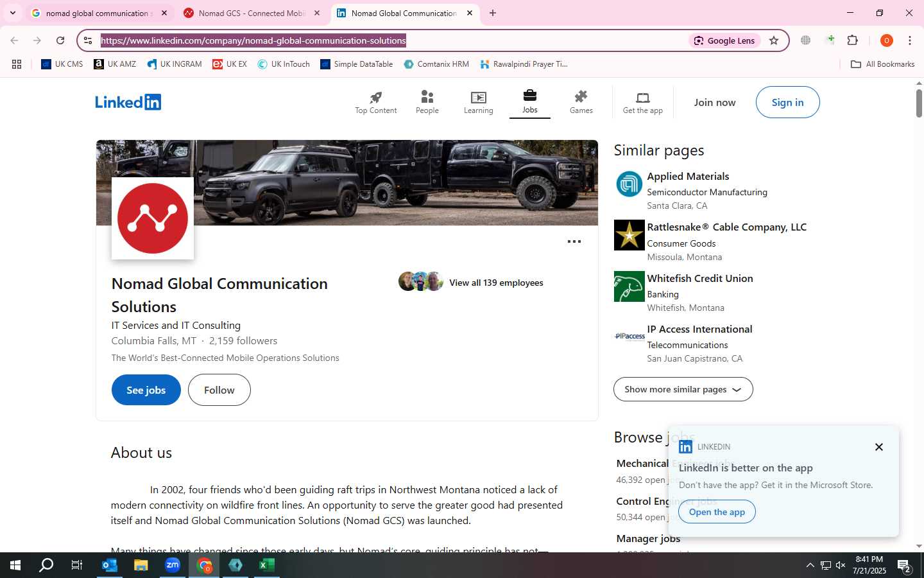The height and width of the screenshot is (578, 924).
Task: Close the LinkedIn app popup
Action: [x=879, y=447]
